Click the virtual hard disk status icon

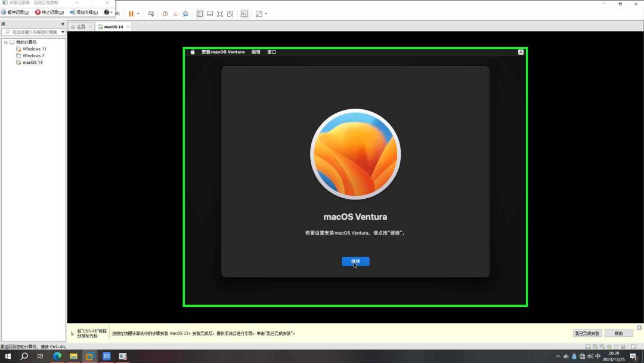[x=588, y=346]
